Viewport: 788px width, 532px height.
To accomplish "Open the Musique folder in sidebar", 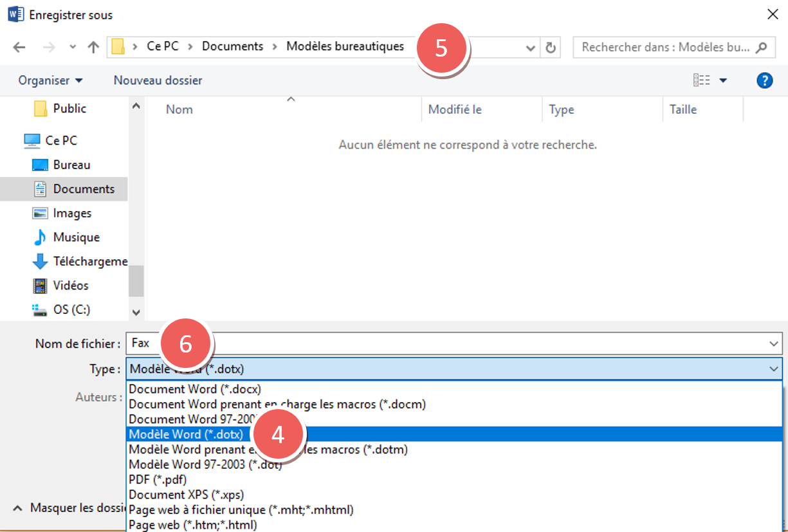I will [76, 237].
